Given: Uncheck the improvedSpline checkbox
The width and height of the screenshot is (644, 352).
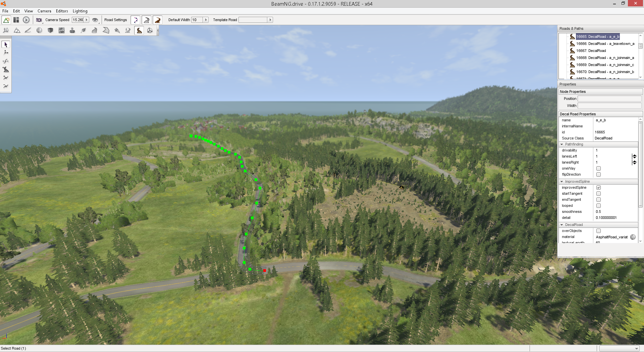Looking at the screenshot, I should click(x=598, y=188).
